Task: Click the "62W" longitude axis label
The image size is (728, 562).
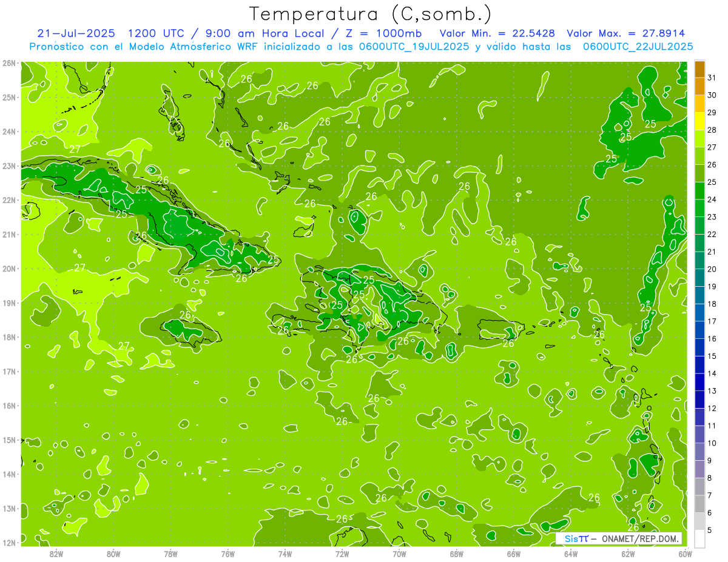Action: coord(628,554)
